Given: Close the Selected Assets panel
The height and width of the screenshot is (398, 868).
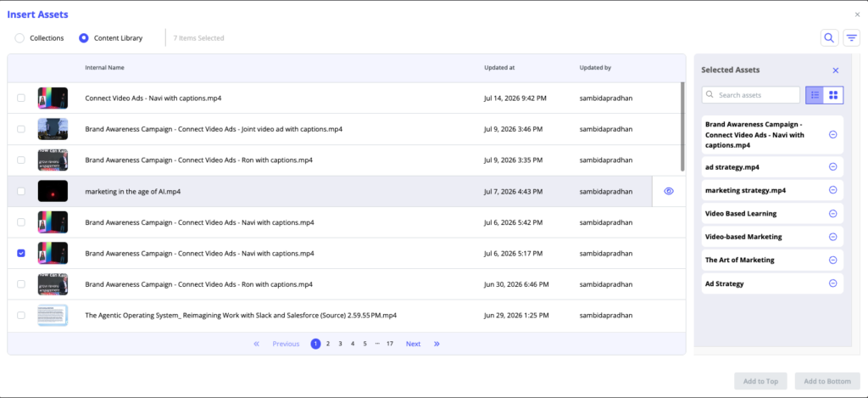Looking at the screenshot, I should click(836, 70).
